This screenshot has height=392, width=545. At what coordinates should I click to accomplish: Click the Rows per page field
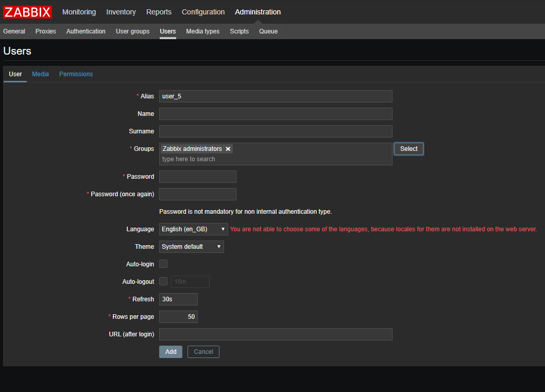(178, 317)
